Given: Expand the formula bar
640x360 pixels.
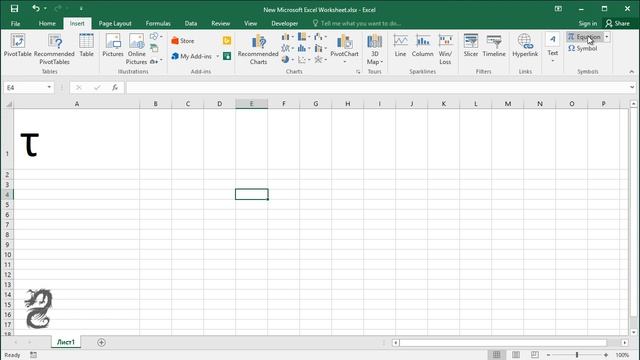Looking at the screenshot, I should (x=632, y=87).
